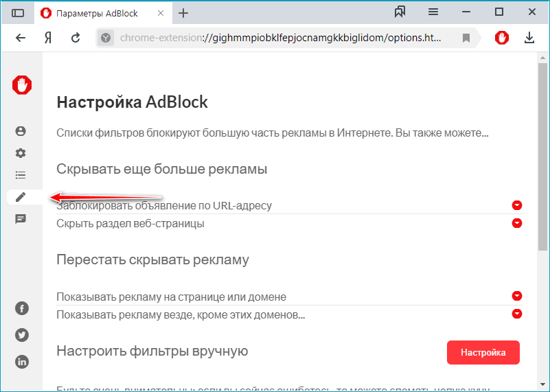
Task: Visit AdBlock on Facebook
Action: pyautogui.click(x=22, y=308)
